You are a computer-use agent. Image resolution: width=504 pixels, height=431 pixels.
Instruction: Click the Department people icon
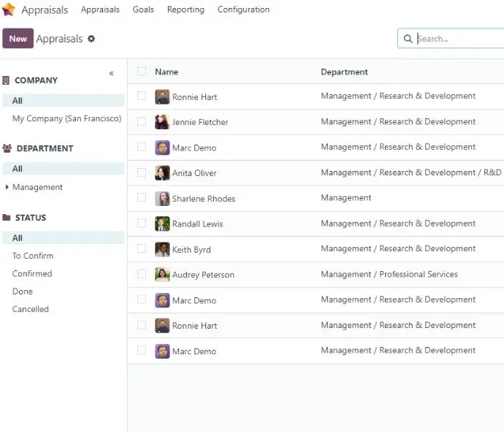[x=7, y=148]
